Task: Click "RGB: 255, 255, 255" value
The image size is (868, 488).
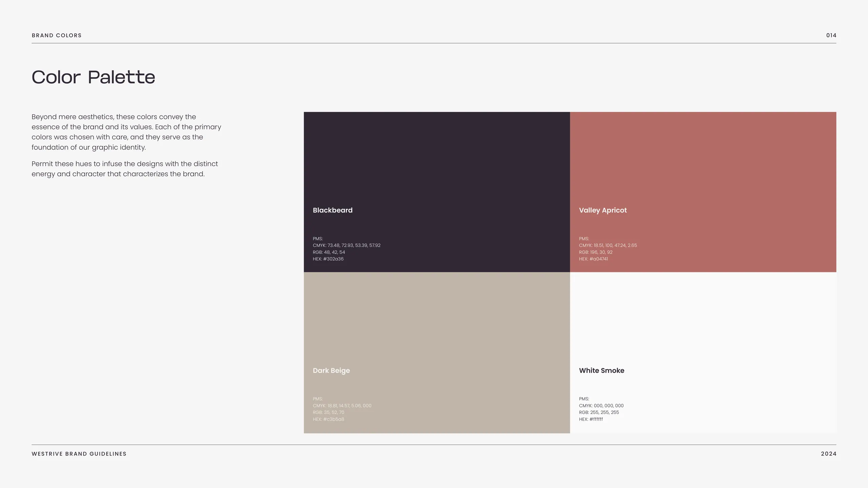Action: pyautogui.click(x=599, y=412)
